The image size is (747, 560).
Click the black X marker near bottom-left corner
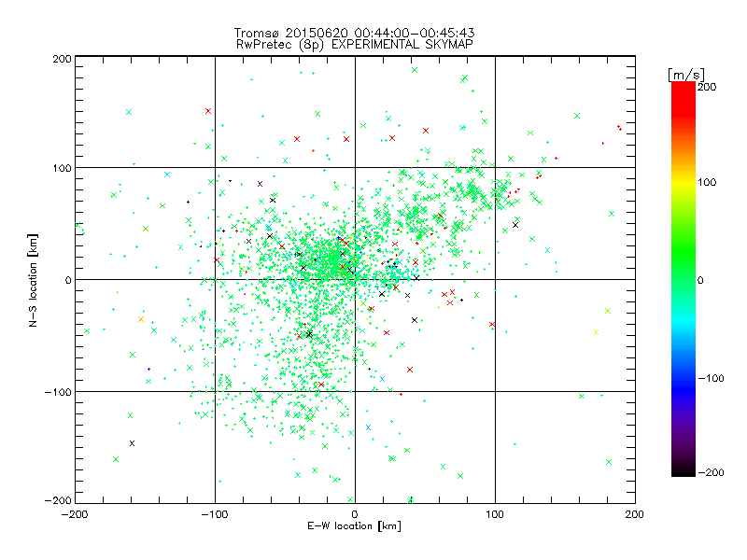coord(133,443)
